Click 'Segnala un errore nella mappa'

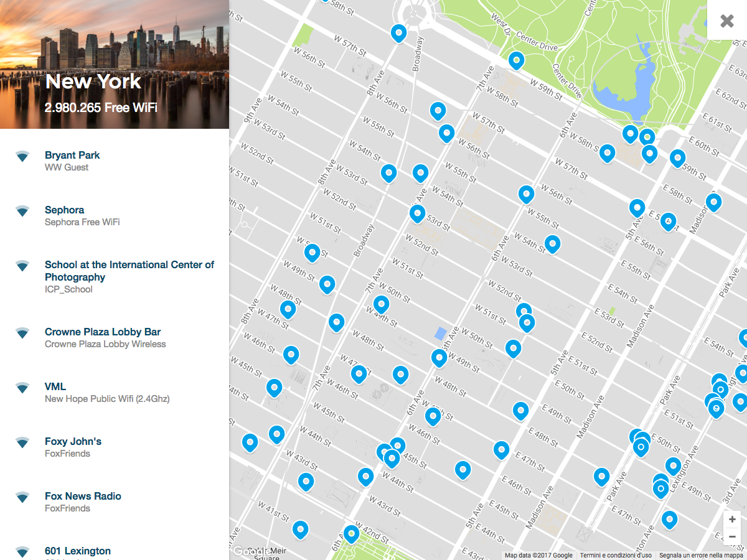(x=702, y=555)
